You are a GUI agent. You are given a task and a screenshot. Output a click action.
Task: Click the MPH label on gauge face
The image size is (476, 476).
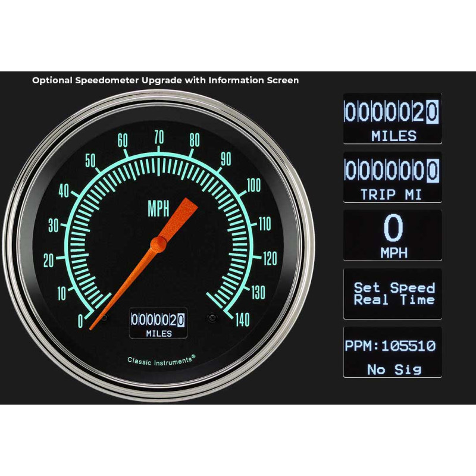pyautogui.click(x=158, y=209)
